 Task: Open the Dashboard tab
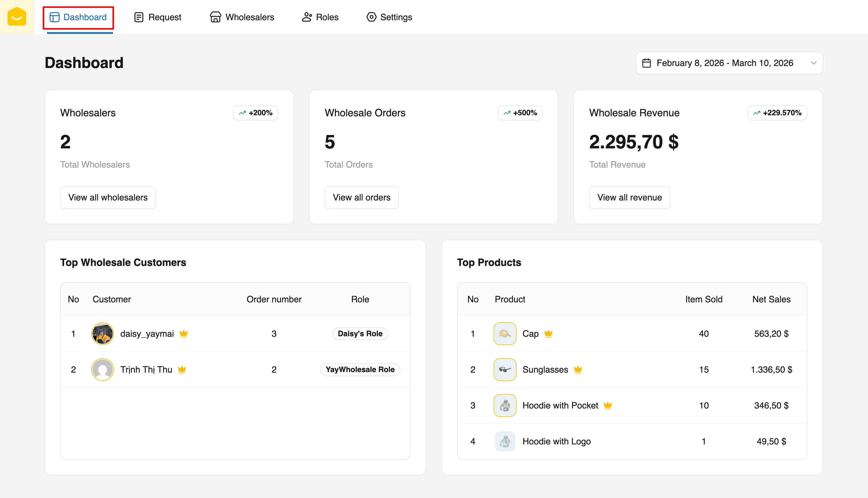click(78, 17)
